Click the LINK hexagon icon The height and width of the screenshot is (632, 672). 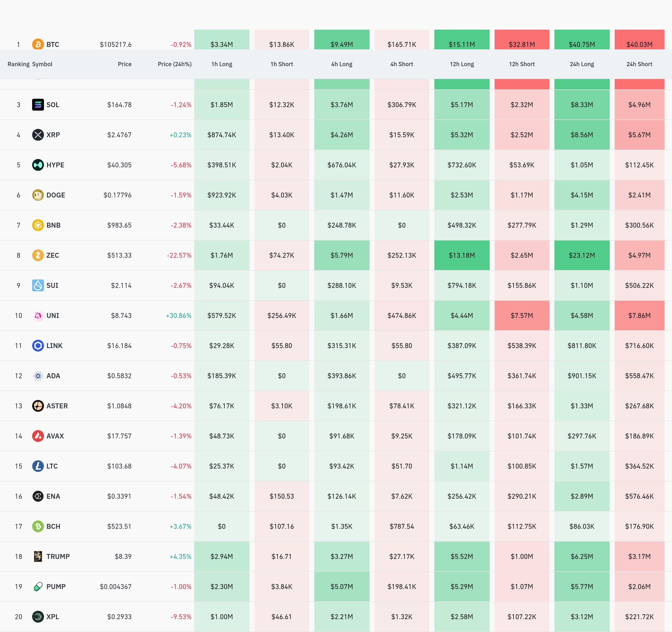pos(38,346)
